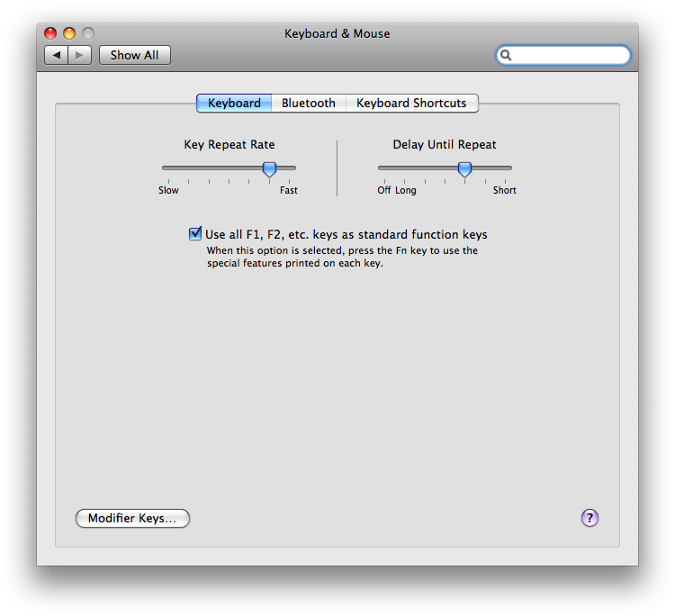Set Key Repeat Rate to the Fast end
The width and height of the screenshot is (675, 616).
293,168
